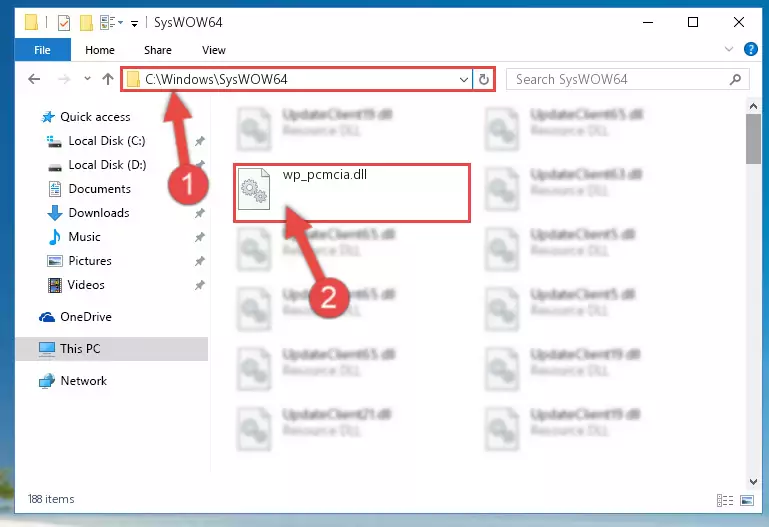Open the blue Help question mark

tap(750, 49)
